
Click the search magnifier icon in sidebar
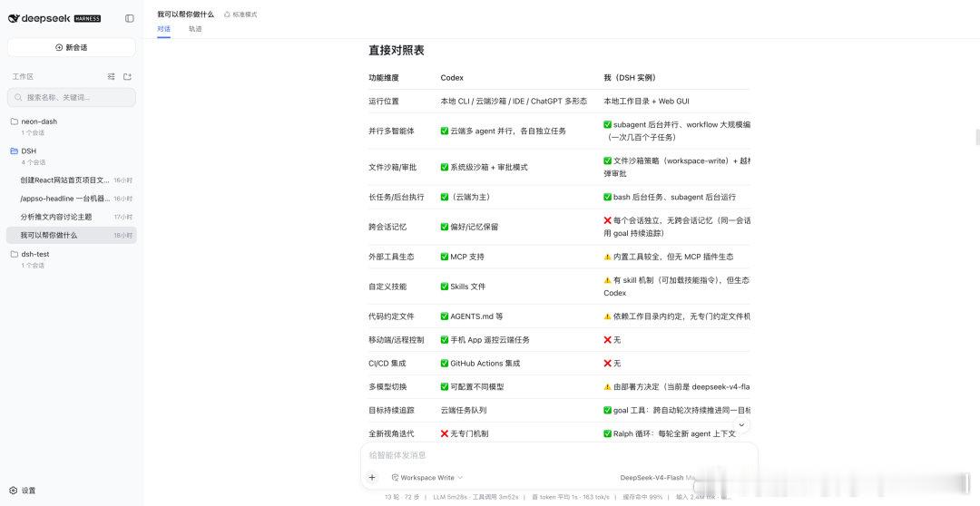pyautogui.click(x=19, y=97)
